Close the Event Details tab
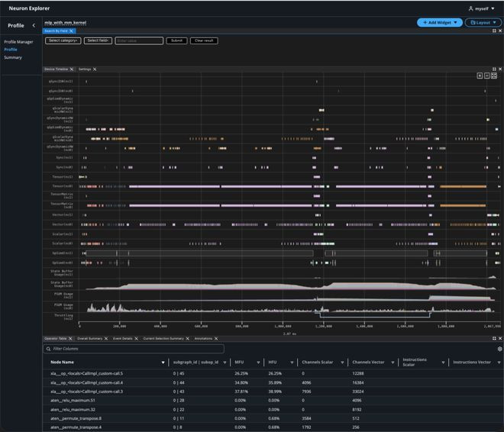Screen dimensions: 504x432 click(x=137, y=338)
